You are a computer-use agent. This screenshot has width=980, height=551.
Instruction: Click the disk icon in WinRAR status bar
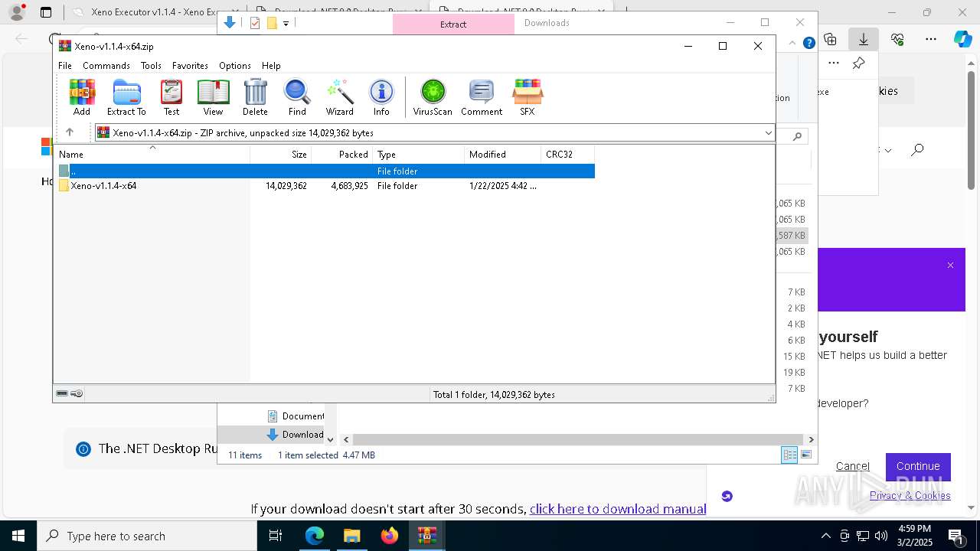click(x=62, y=394)
